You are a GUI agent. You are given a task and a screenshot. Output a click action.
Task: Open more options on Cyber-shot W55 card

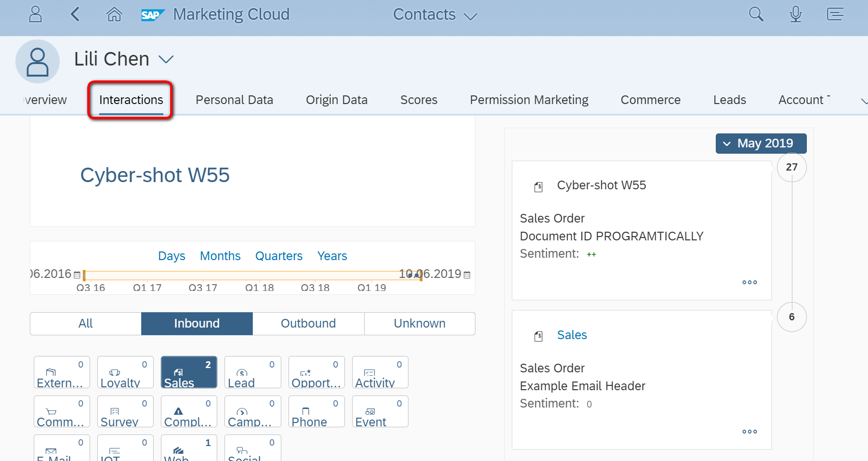(x=750, y=282)
